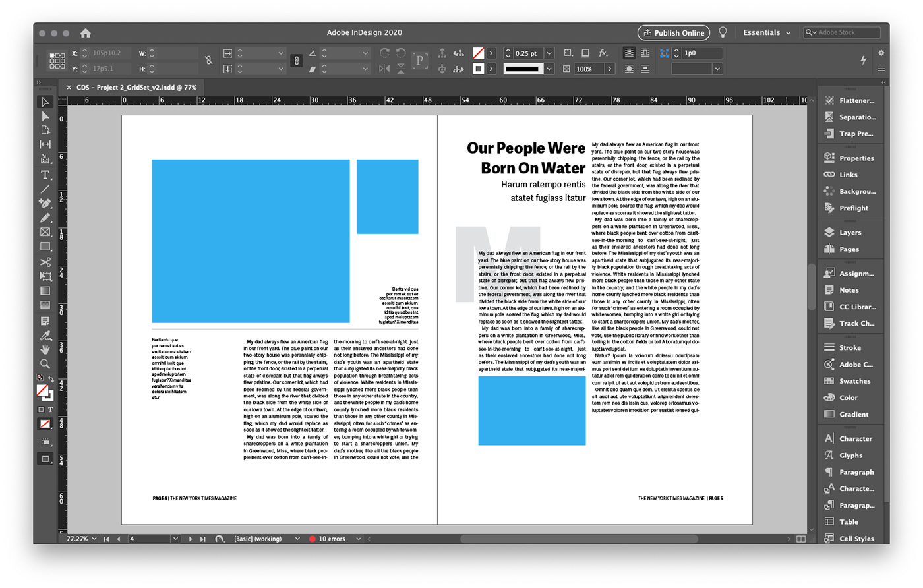
Task: Click the effects fx icon
Action: pos(603,53)
